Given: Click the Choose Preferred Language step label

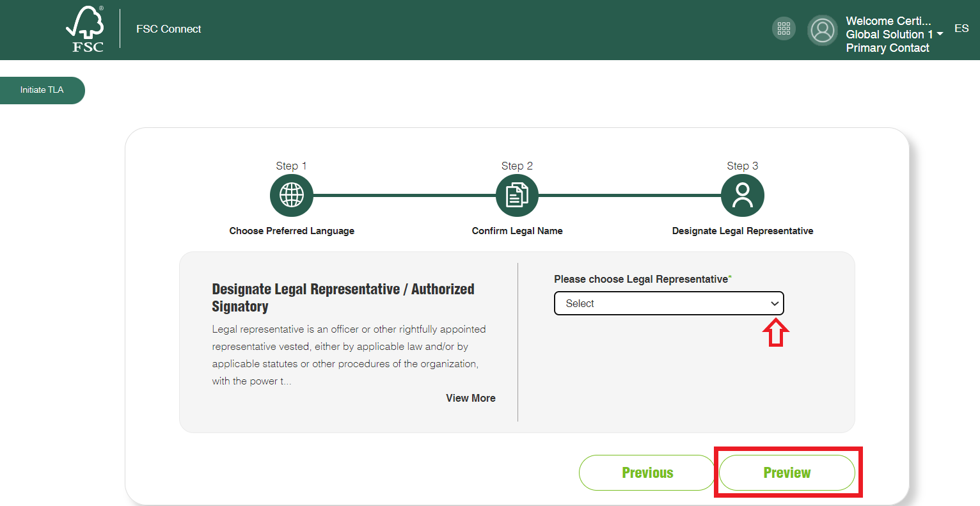Looking at the screenshot, I should coord(292,231).
